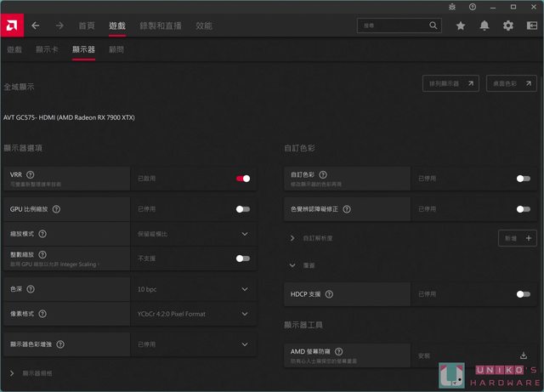This screenshot has height=392, width=544.
Task: Click download icon for AMD 螢幕防窺
Action: pyautogui.click(x=524, y=355)
